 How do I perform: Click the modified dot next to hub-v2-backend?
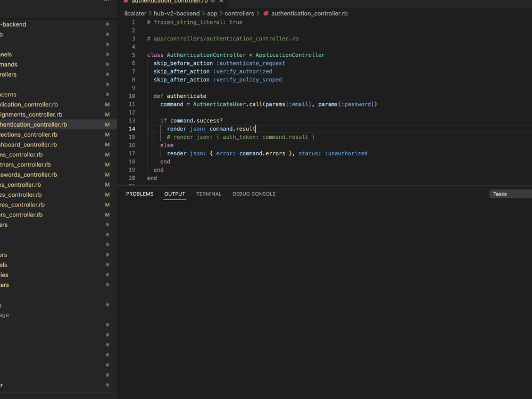pos(107,24)
